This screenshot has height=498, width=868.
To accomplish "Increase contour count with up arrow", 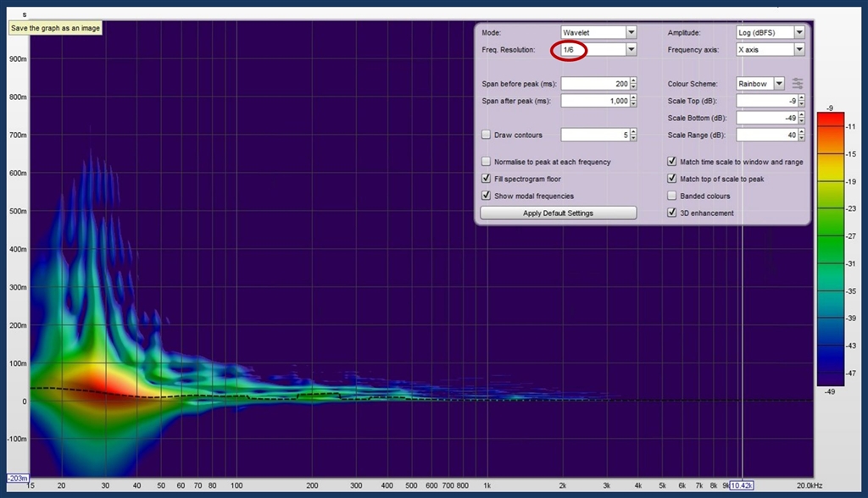I will (633, 131).
